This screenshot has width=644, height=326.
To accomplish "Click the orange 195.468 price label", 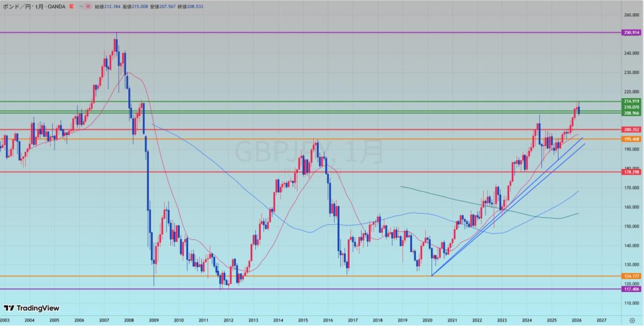I will pos(631,139).
